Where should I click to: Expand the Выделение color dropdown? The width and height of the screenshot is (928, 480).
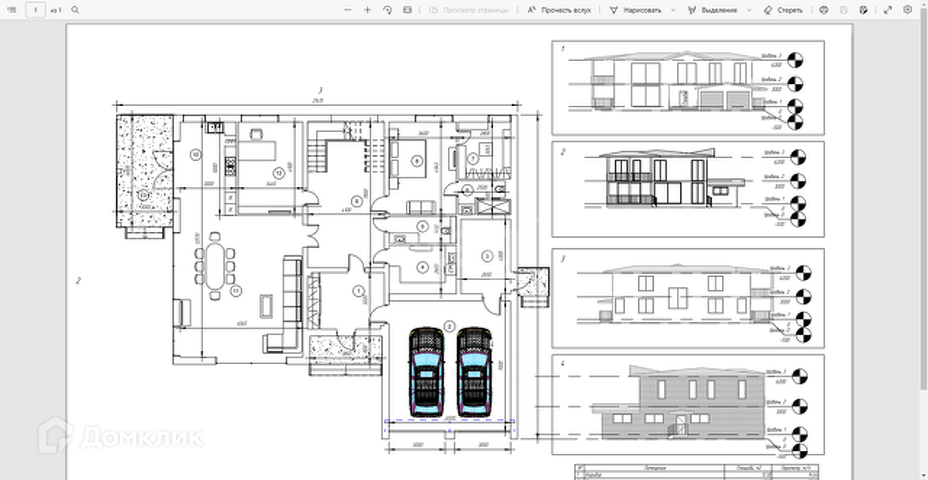pyautogui.click(x=749, y=10)
